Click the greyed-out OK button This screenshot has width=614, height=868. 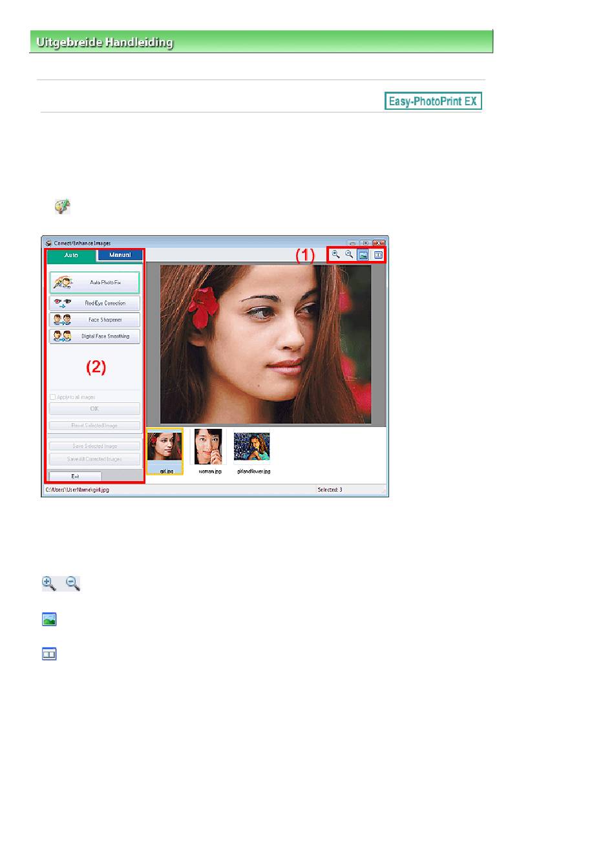coord(94,409)
